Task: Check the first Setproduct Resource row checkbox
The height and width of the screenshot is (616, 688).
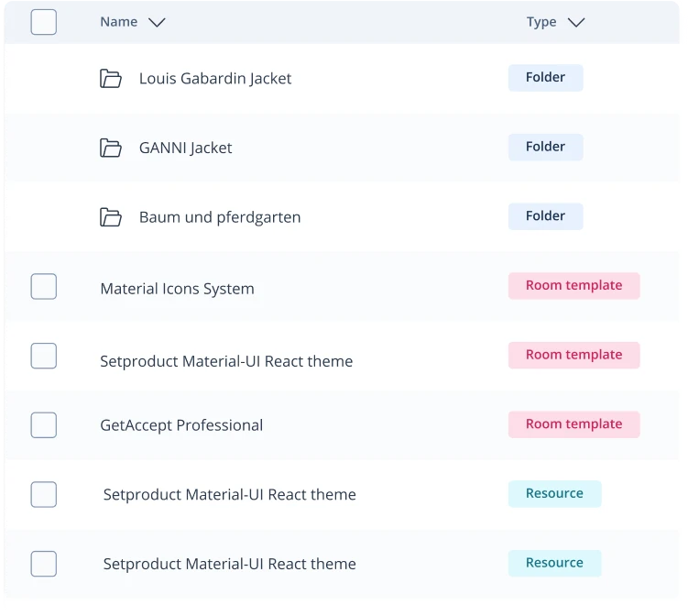Action: pyautogui.click(x=44, y=494)
